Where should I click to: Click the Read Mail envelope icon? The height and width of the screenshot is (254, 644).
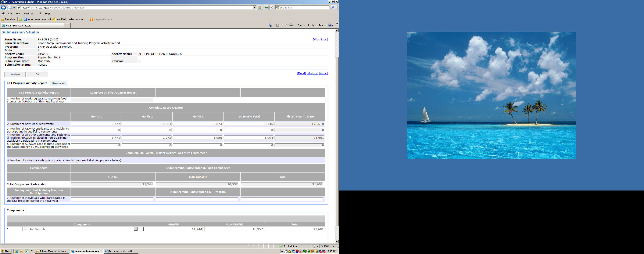pyautogui.click(x=286, y=25)
